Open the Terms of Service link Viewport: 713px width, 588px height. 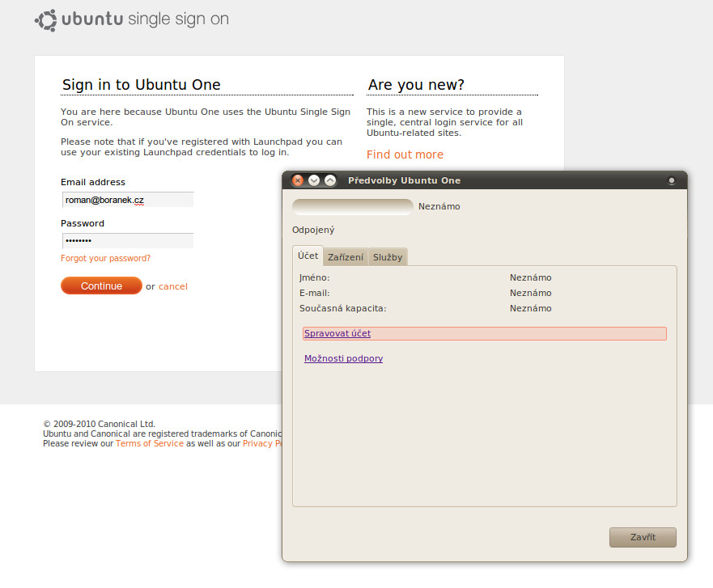point(150,443)
